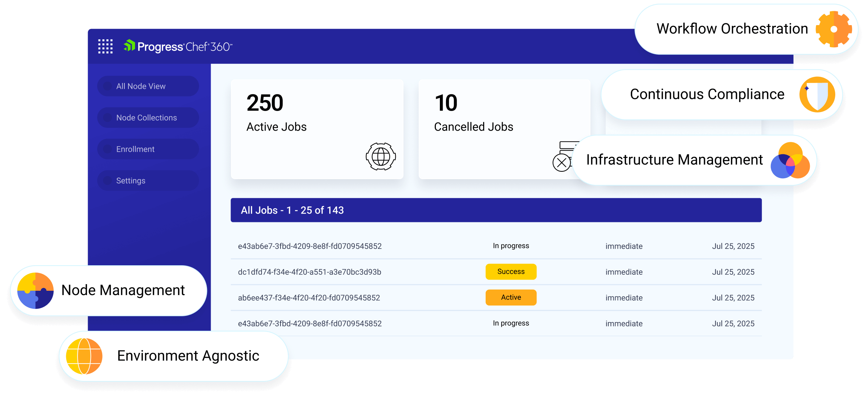Open job dc1dfd74-f34e-4f20-a551-a3e70bc3d93b
Viewport: 868px width, 397px height.
tap(309, 272)
